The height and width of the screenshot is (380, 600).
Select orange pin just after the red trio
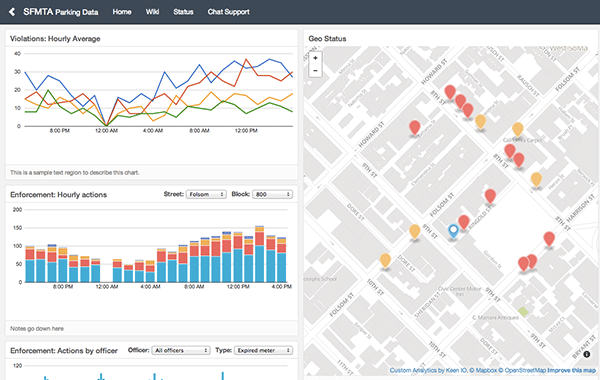pyautogui.click(x=480, y=122)
